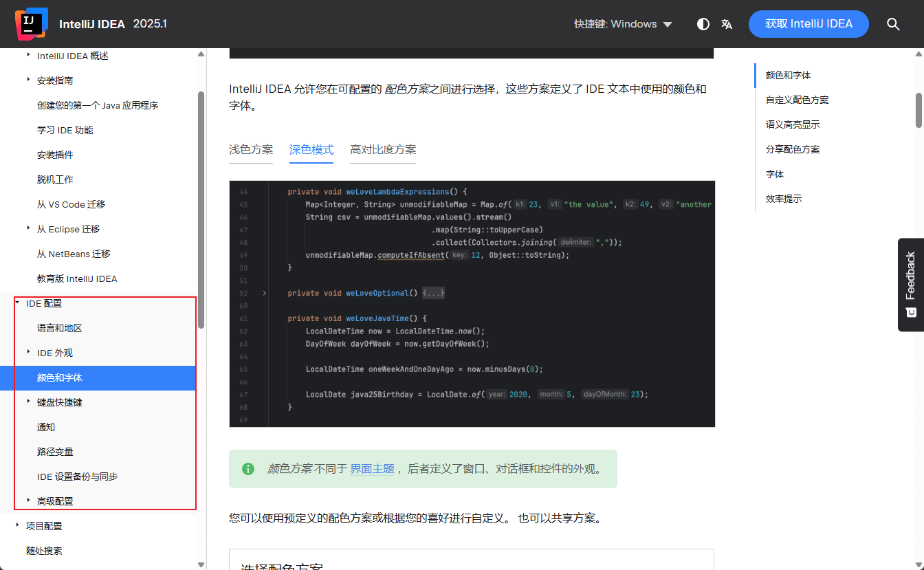
Task: Click the IntelliJ IDEA logo icon
Action: point(31,24)
